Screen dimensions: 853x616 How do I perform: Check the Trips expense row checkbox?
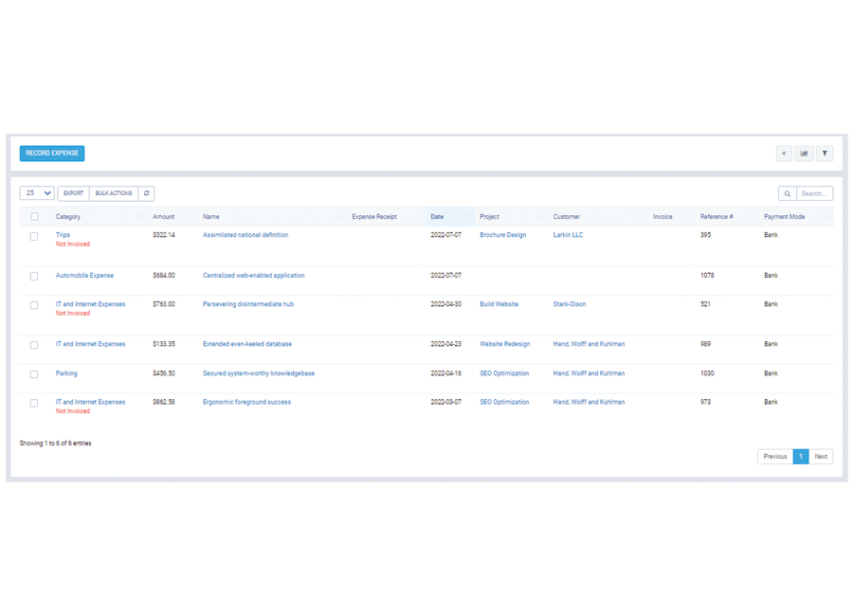click(x=34, y=236)
